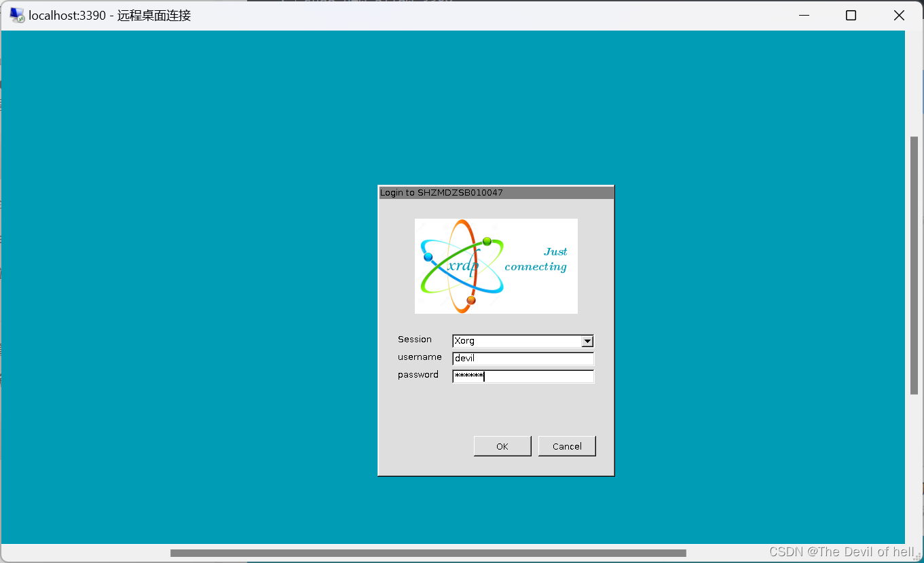Click the 'Login to SHZMDZSB010047' dialog title

[441, 193]
